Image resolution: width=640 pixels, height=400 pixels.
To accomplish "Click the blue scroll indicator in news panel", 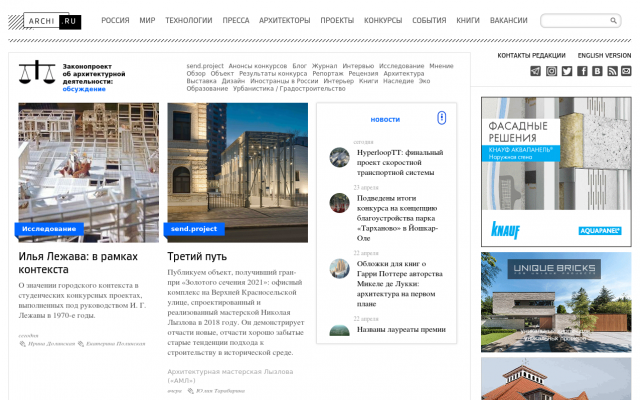I will click(x=441, y=118).
